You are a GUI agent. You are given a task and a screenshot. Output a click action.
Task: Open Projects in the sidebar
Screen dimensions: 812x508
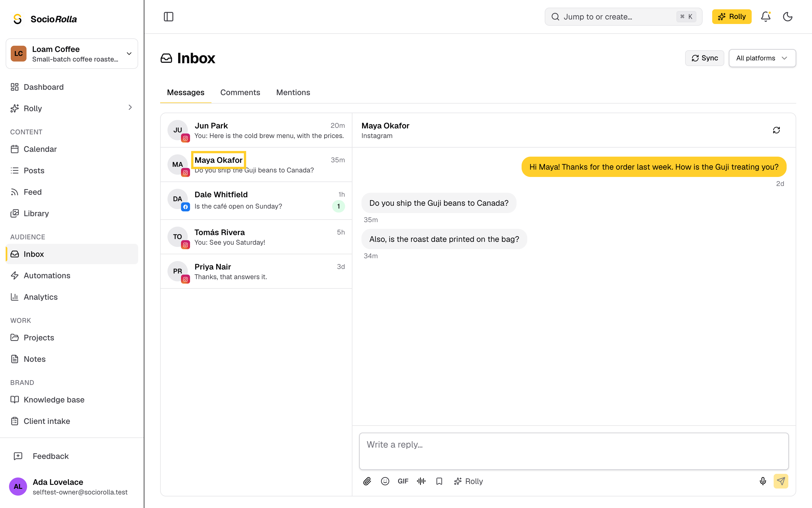72,338
